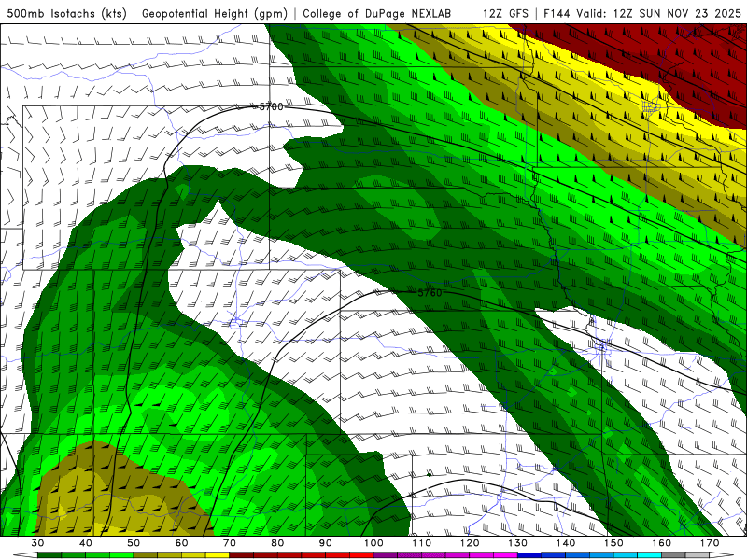The image size is (747, 560).
Task: Click the 'F144 Valid: 12Z SUN NOV 23 2025' text
Action: 642,13
